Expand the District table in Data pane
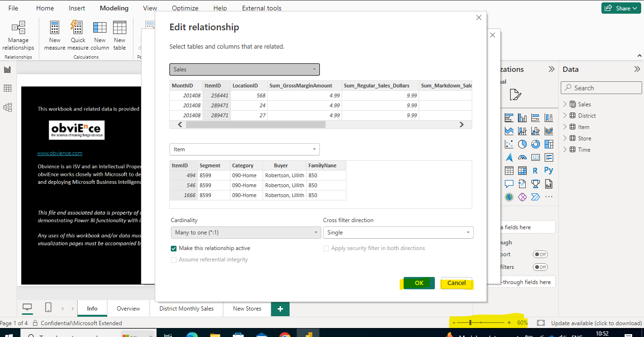The width and height of the screenshot is (644, 337). 565,115
